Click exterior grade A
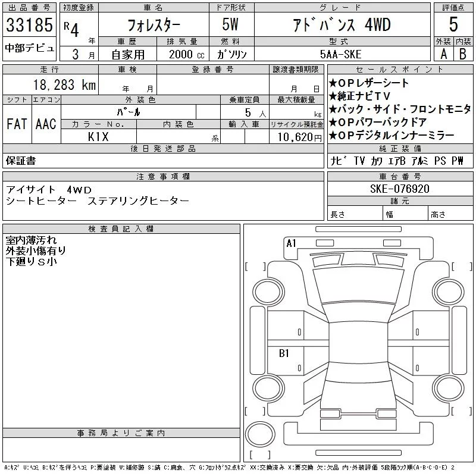Screen dimensions: 476x476 (x=444, y=54)
